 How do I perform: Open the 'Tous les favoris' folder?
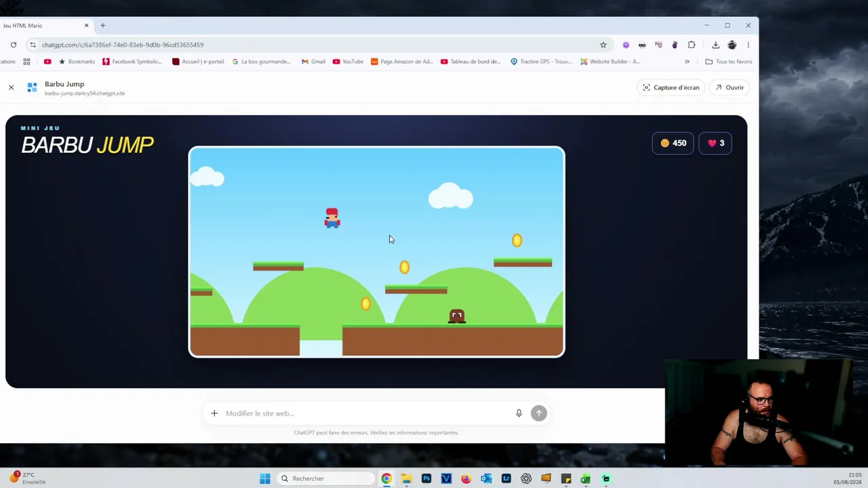[x=729, y=62]
